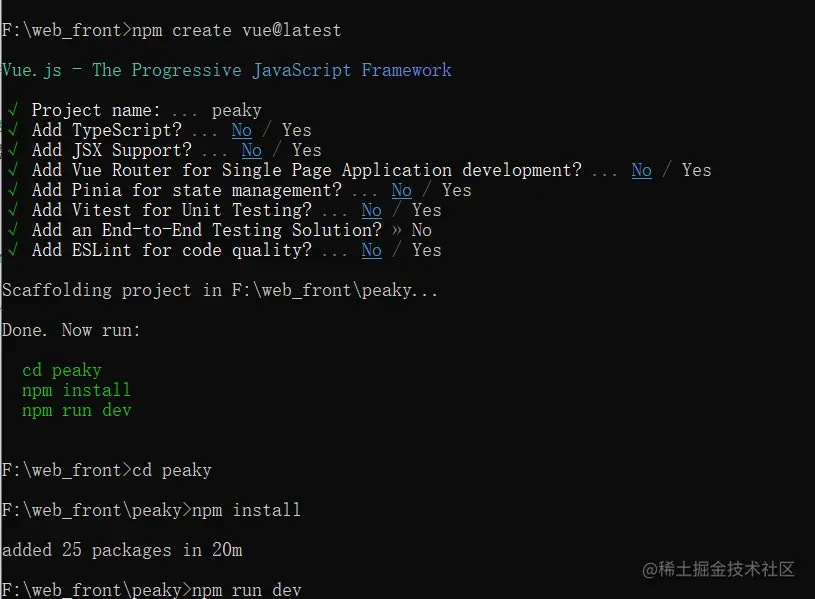The height and width of the screenshot is (599, 815).
Task: Click the checkmark beside Add ESLint line
Action: (x=12, y=250)
